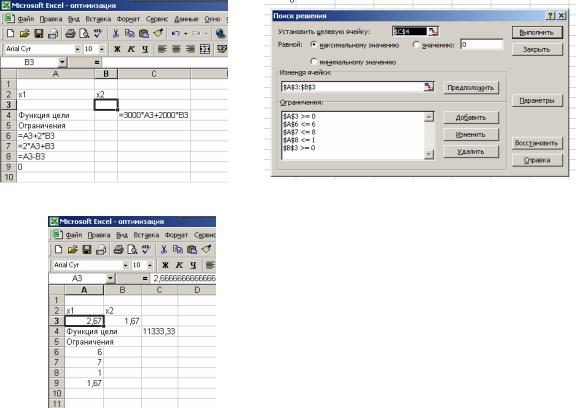
Task: Click Save diskette icon in window with B3 selected
Action: pyautogui.click(x=39, y=34)
